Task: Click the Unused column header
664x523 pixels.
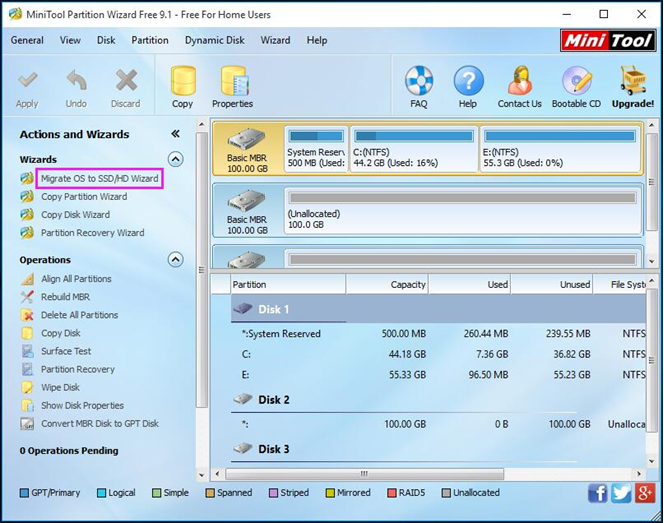Action: tap(551, 285)
